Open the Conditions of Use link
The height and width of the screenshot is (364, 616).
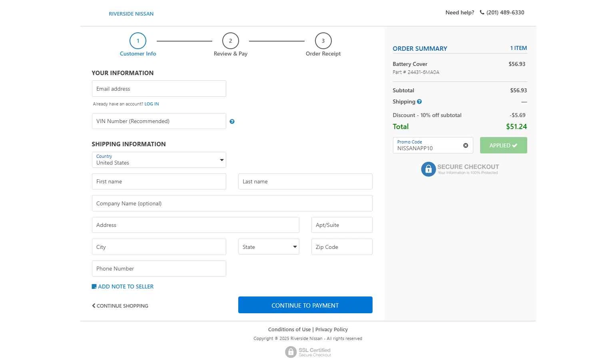[x=289, y=330]
